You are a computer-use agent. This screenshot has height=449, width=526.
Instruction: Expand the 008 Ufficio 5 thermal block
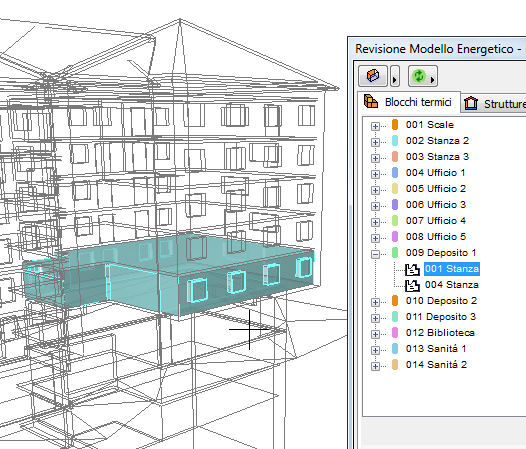[375, 238]
